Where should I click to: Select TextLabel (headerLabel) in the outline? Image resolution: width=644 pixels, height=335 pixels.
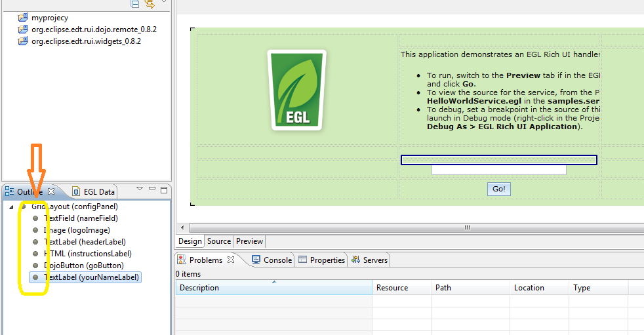pyautogui.click(x=84, y=242)
